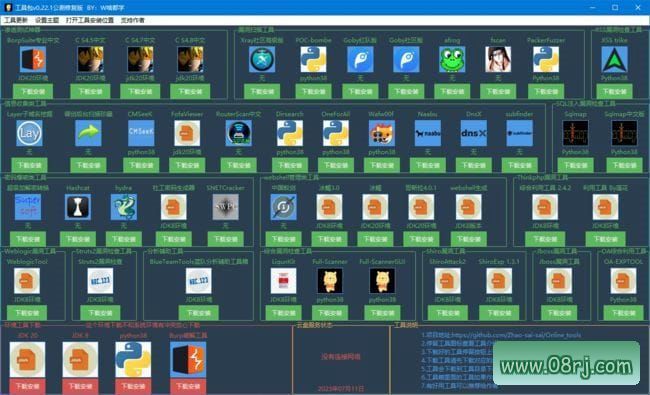Click the red network status message
The width and height of the screenshot is (650, 395).
tap(341, 356)
